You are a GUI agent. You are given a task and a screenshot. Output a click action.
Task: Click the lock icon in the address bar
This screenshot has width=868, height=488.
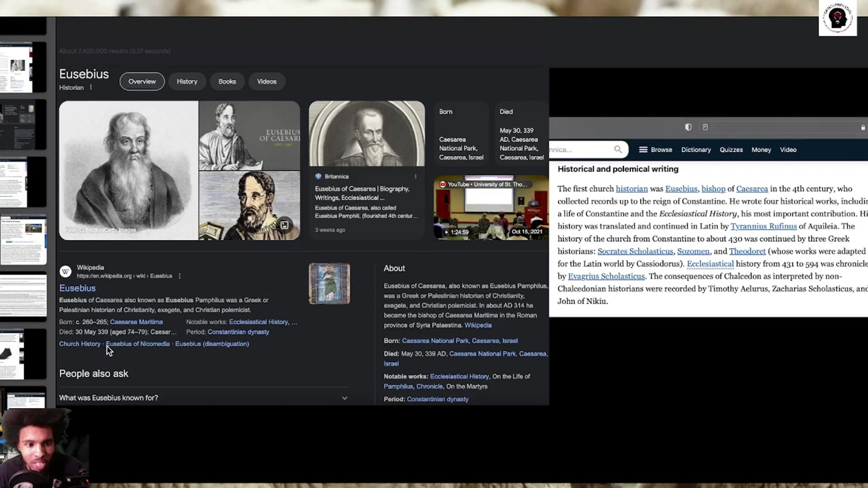(863, 127)
